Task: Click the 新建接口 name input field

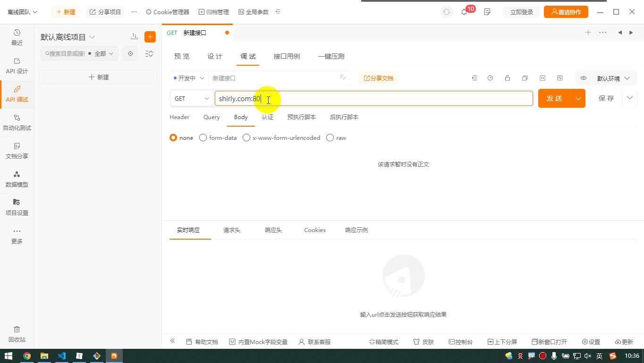Action: pyautogui.click(x=280, y=78)
